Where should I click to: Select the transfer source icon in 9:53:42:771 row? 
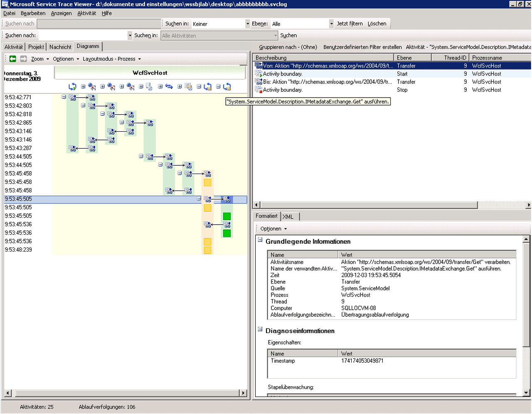tap(73, 97)
